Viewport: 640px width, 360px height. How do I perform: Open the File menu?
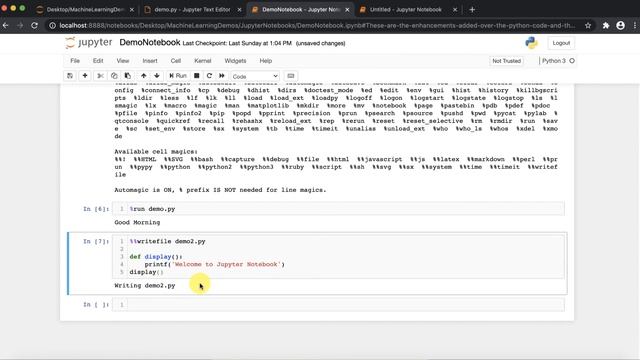[x=75, y=61]
